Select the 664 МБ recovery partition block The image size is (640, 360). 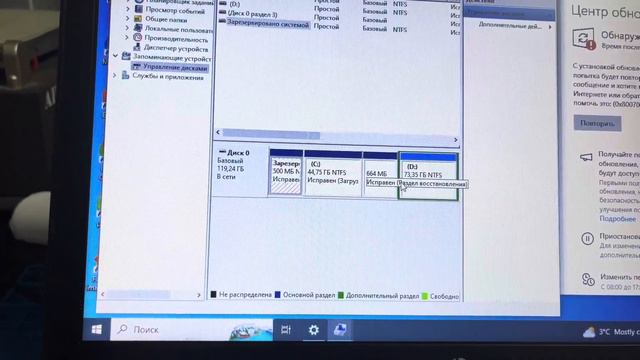point(380,175)
